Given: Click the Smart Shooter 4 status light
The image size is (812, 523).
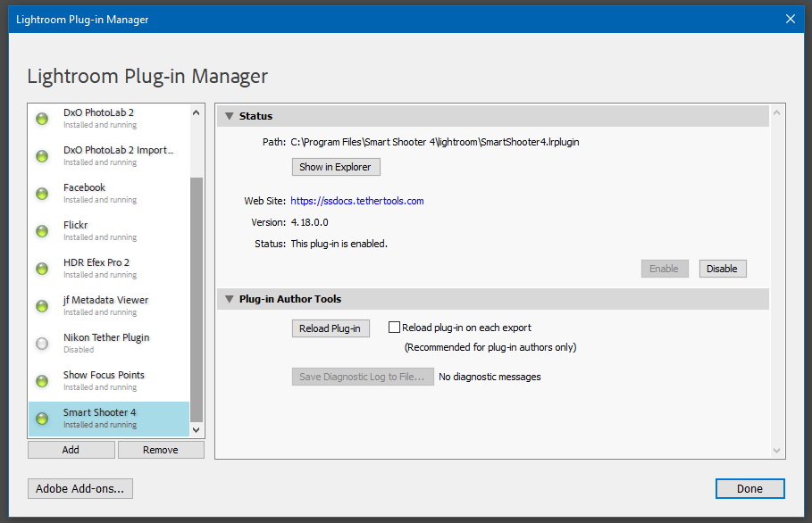Looking at the screenshot, I should (x=42, y=419).
